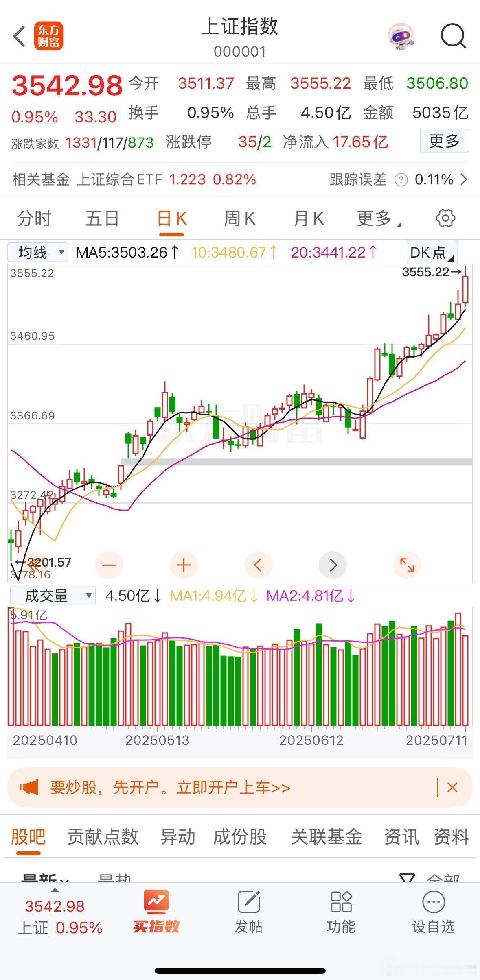Screen dimensions: 480x980
Task: Open the DK点 selector
Action: click(x=432, y=252)
